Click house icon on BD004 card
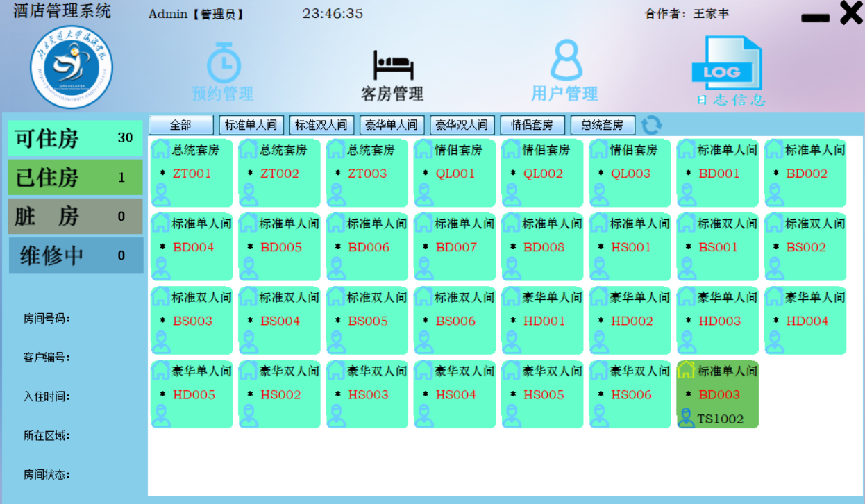 coord(161,223)
